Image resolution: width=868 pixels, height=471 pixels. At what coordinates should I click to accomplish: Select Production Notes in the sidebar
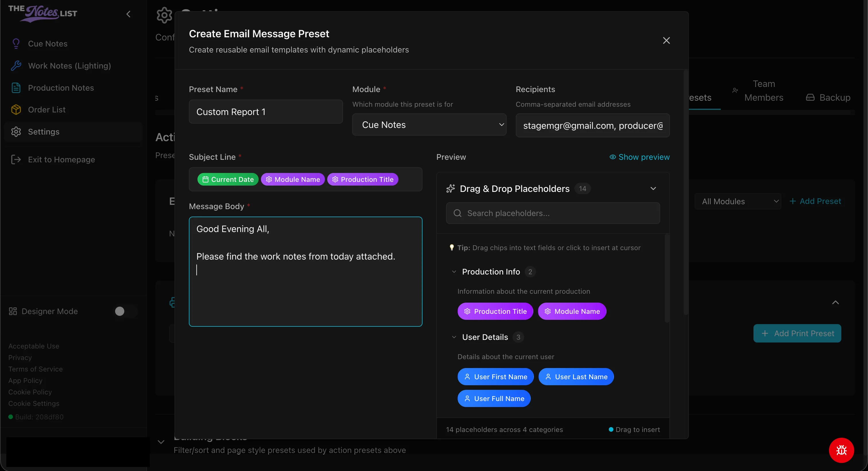[73, 87]
